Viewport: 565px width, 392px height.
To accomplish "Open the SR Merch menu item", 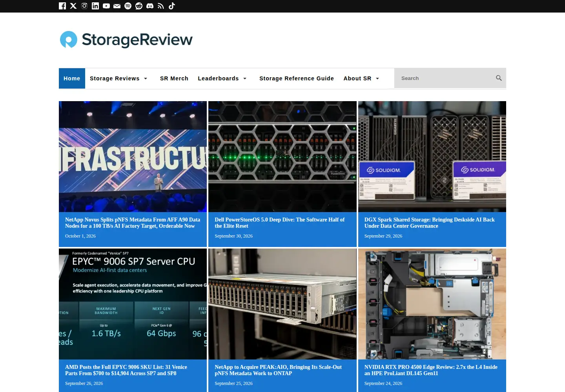I will [x=174, y=78].
